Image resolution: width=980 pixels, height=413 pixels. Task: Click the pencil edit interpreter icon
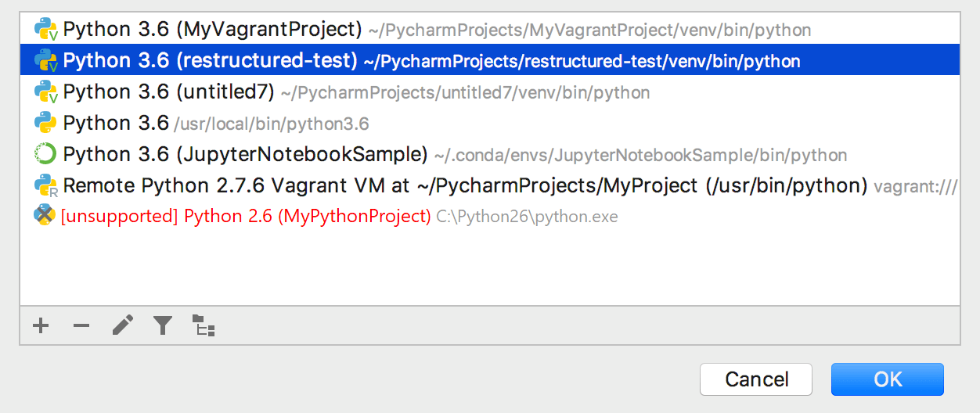coord(122,325)
